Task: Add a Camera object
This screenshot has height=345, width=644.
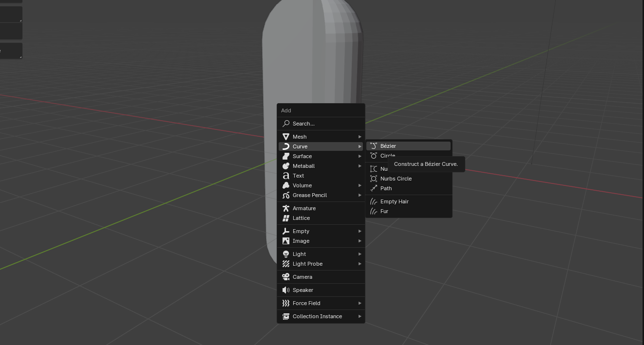Action: point(321,277)
